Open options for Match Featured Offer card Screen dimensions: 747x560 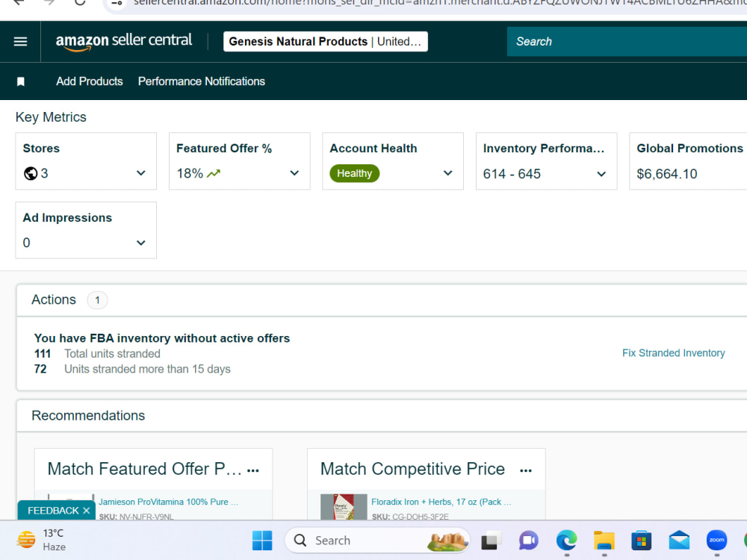pyautogui.click(x=253, y=470)
